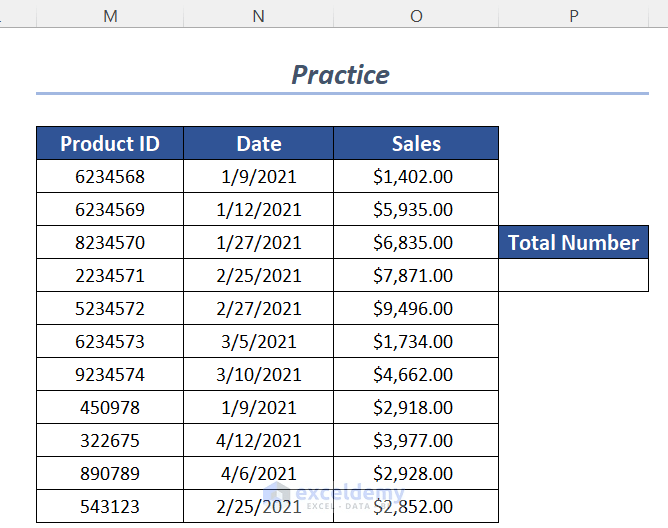Select sales cell $5,935.00
The height and width of the screenshot is (528, 668).
point(416,209)
